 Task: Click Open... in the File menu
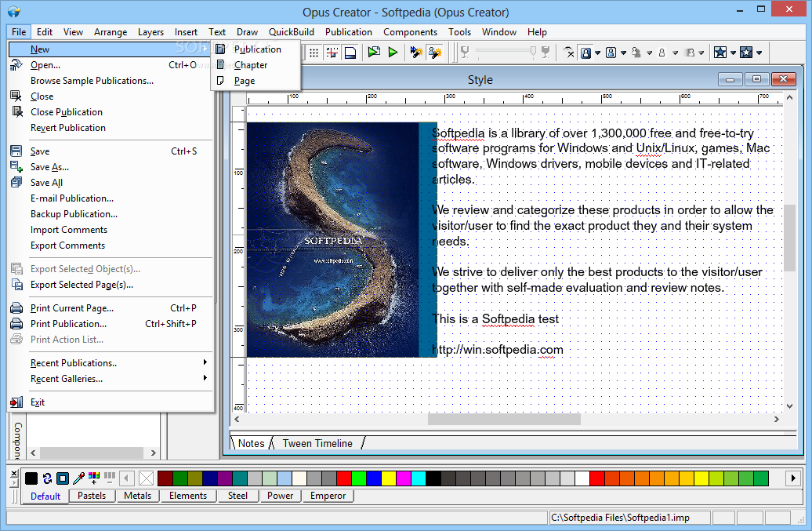click(x=111, y=65)
